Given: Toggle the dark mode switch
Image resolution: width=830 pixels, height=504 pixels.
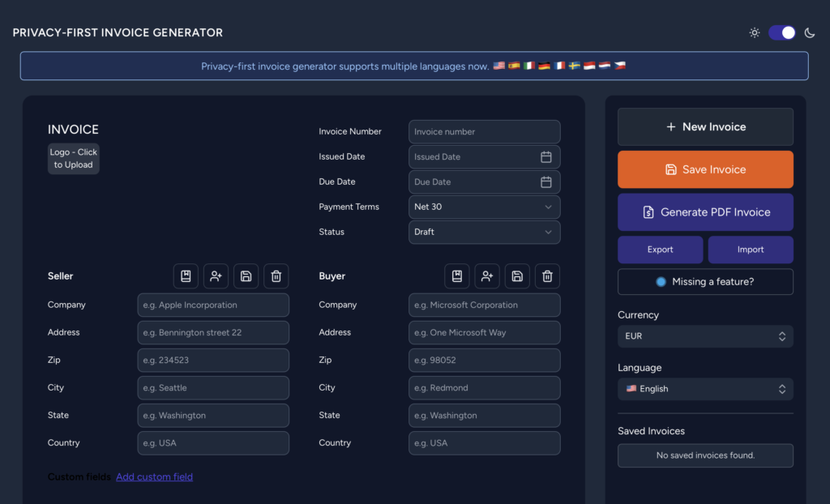Looking at the screenshot, I should point(781,32).
